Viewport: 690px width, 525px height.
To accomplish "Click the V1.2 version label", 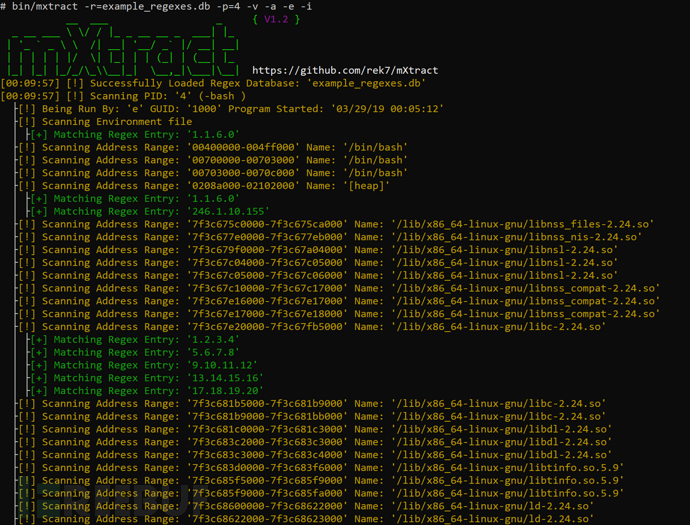I will pos(276,19).
